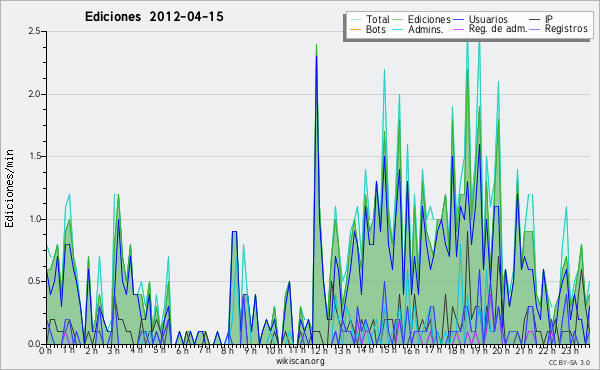The height and width of the screenshot is (370, 600).
Task: Click the dark blue Usuarios legend line swatch
Action: [458, 20]
